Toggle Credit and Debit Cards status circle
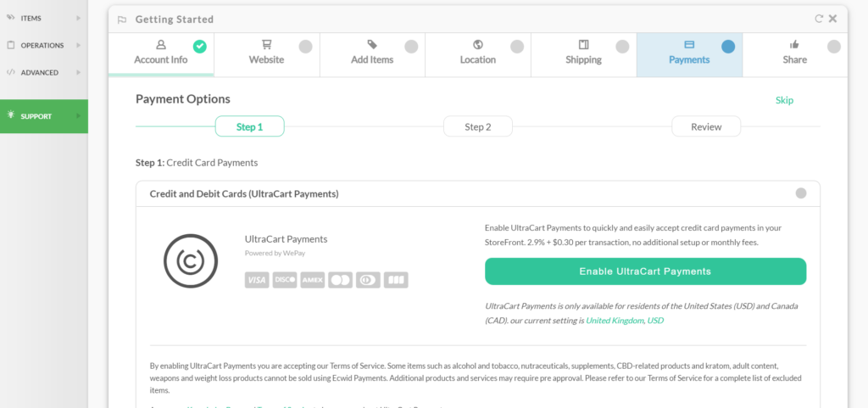Screen dimensions: 868x408 point(801,193)
